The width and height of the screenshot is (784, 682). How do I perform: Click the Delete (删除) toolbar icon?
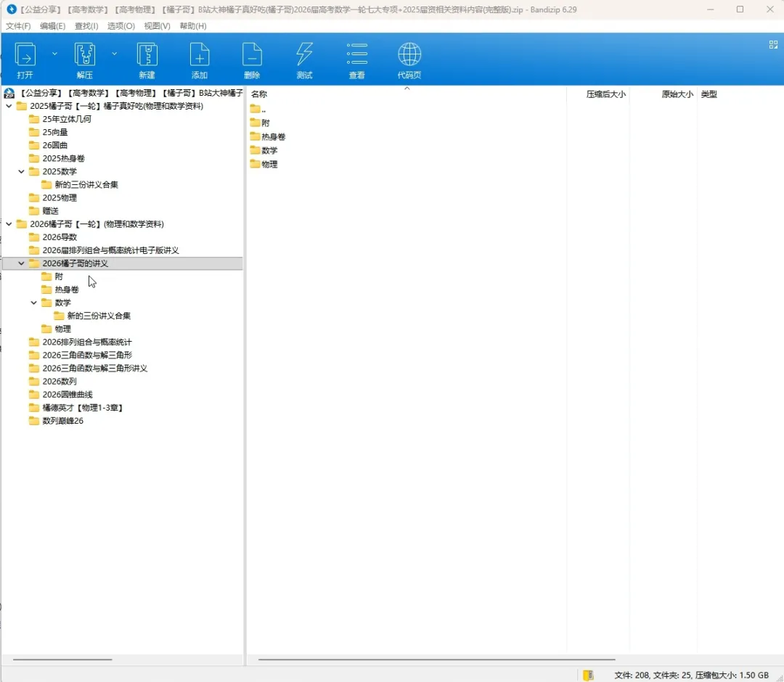click(x=252, y=60)
